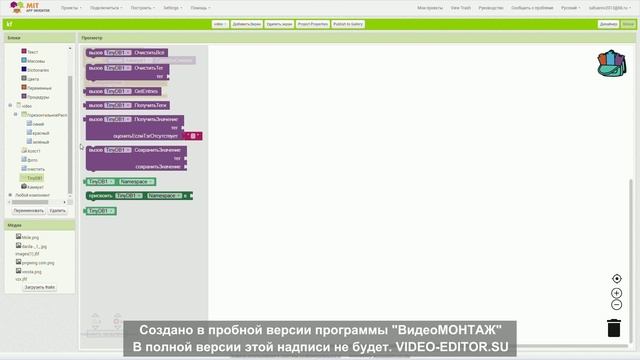Open the user account email dropdown
The height and width of the screenshot is (360, 640).
(x=610, y=8)
